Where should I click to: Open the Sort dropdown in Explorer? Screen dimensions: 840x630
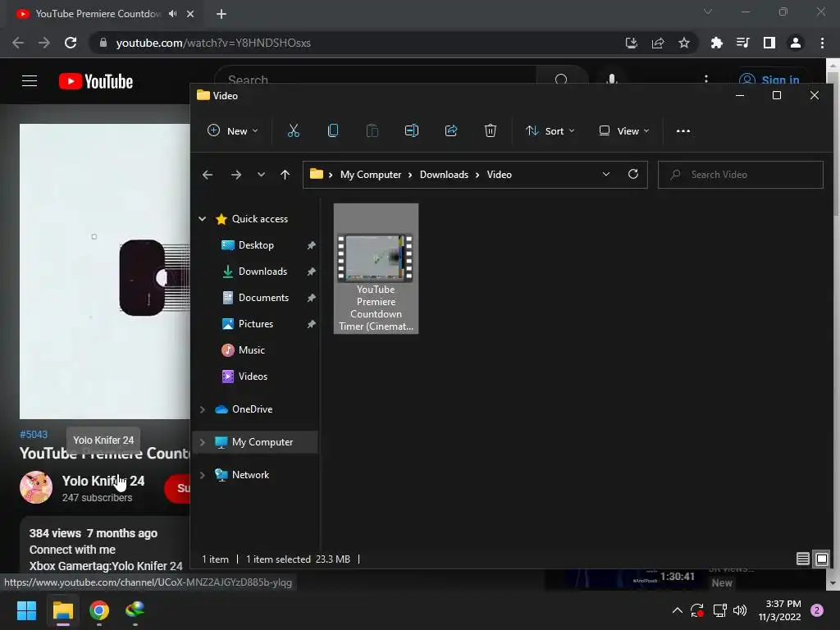click(550, 130)
